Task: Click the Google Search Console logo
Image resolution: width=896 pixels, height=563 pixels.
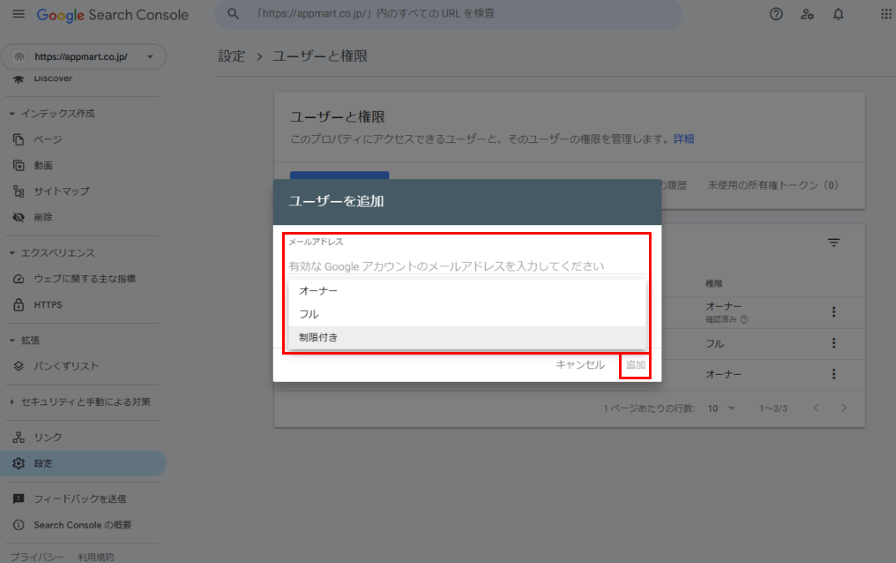Action: pyautogui.click(x=113, y=15)
